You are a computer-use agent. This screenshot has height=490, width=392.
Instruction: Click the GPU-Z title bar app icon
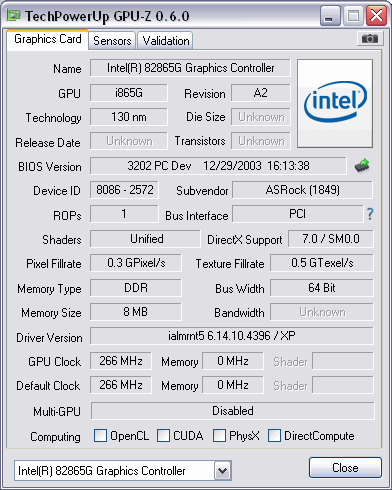(13, 16)
